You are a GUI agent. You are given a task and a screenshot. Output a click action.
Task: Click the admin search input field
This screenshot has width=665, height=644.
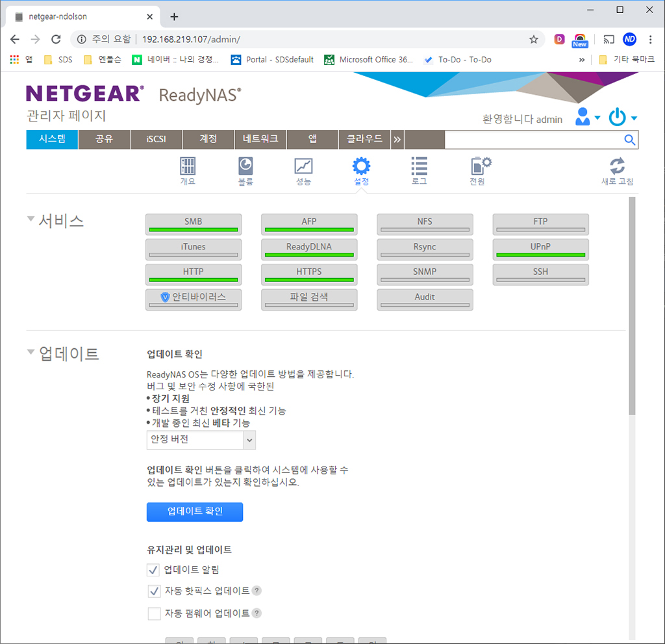pyautogui.click(x=534, y=140)
